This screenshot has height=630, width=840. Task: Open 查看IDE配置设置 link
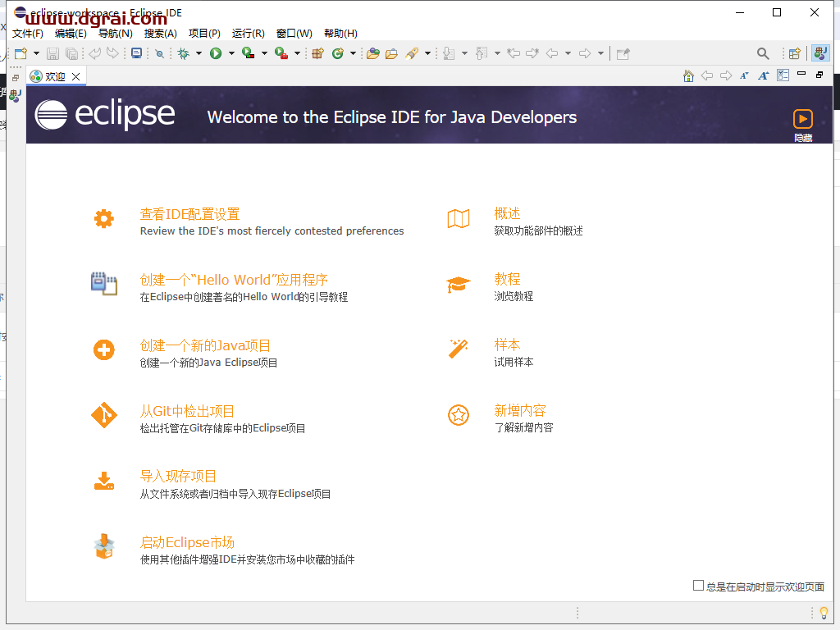pyautogui.click(x=189, y=214)
